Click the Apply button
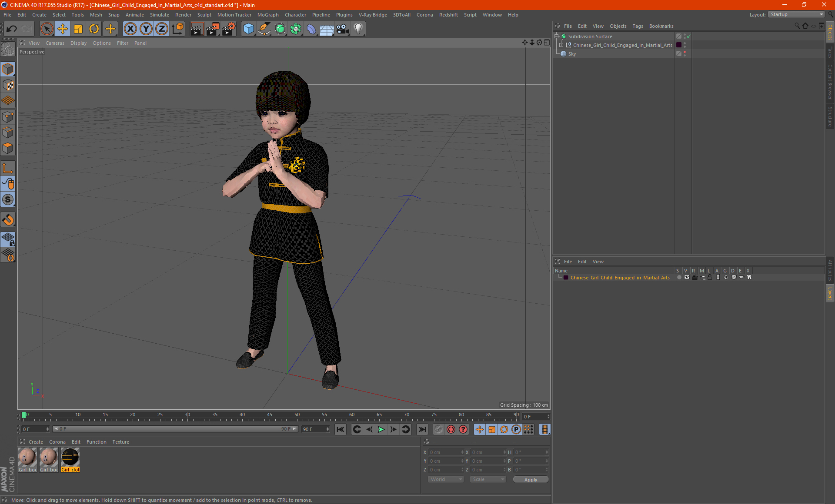The width and height of the screenshot is (835, 504). [x=531, y=480]
